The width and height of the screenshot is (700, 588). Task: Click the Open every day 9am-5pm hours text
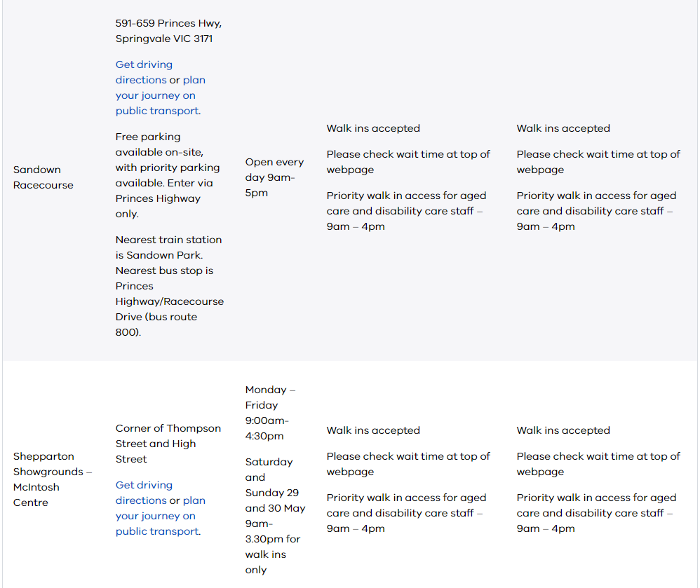274,177
